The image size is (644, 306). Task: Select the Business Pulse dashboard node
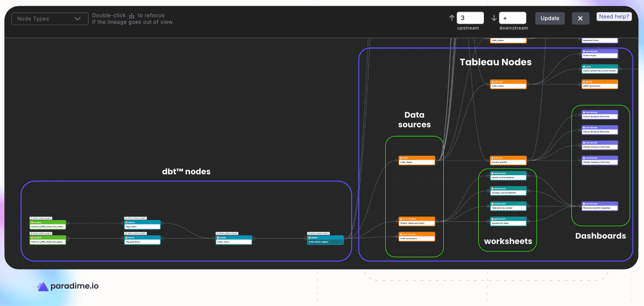[599, 40]
